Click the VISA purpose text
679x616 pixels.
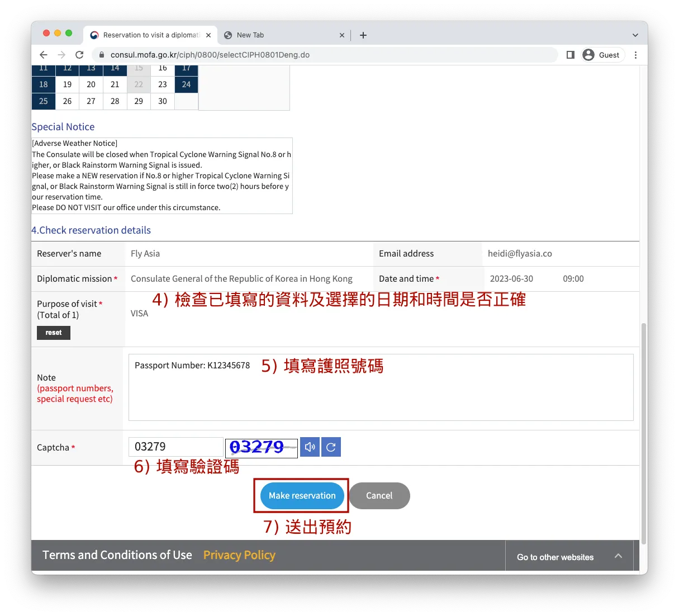click(x=140, y=314)
